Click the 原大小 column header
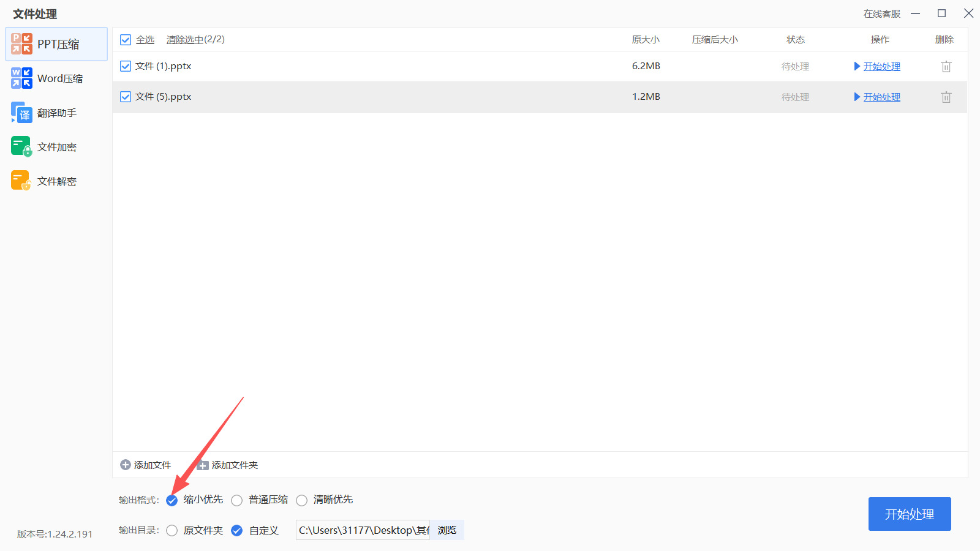This screenshot has width=980, height=551. 646,40
